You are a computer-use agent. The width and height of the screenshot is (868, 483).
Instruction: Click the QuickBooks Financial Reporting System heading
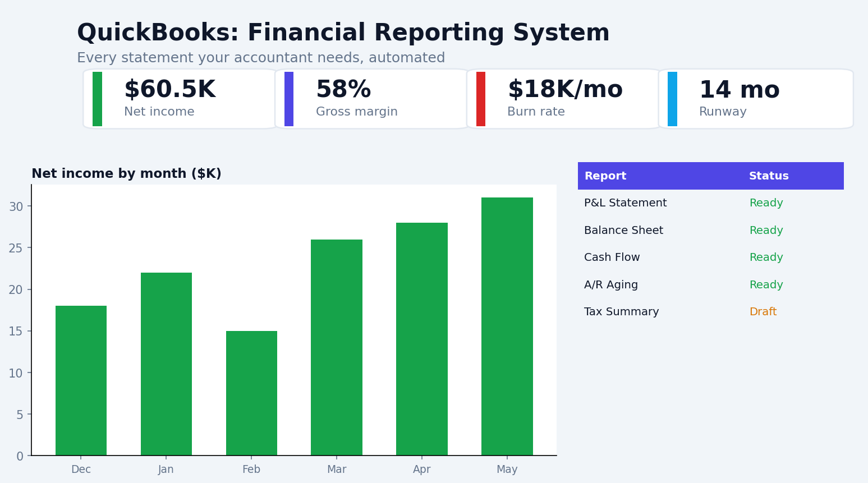343,33
